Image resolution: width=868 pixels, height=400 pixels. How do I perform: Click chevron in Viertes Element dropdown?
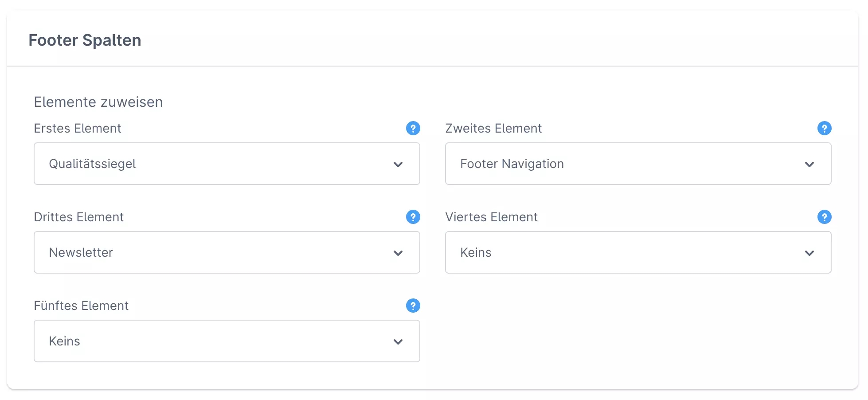tap(809, 253)
